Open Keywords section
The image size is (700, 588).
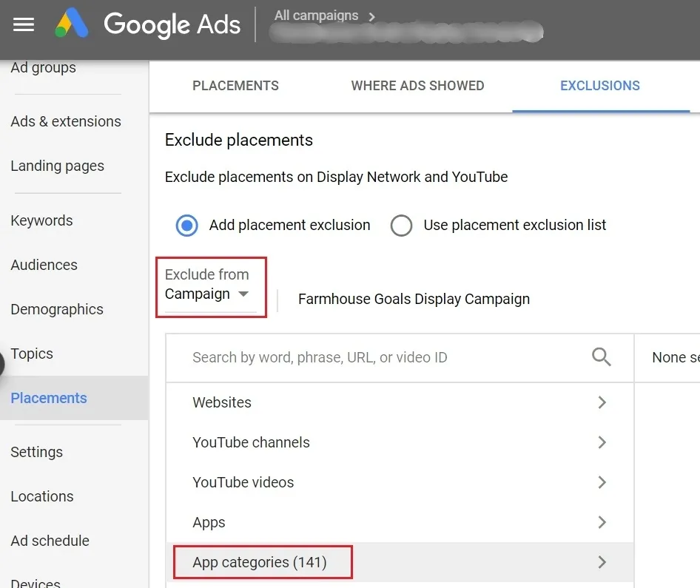click(x=41, y=220)
